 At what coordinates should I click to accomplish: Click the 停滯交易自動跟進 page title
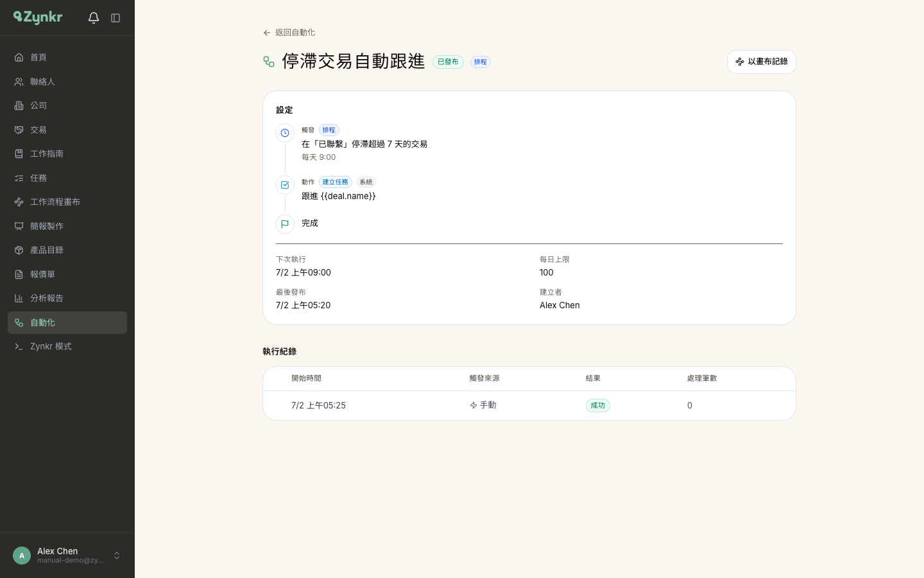353,61
